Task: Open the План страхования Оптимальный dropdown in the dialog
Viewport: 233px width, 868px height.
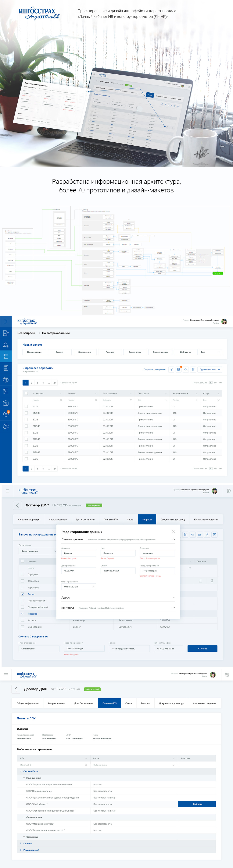Action: pyautogui.click(x=79, y=587)
